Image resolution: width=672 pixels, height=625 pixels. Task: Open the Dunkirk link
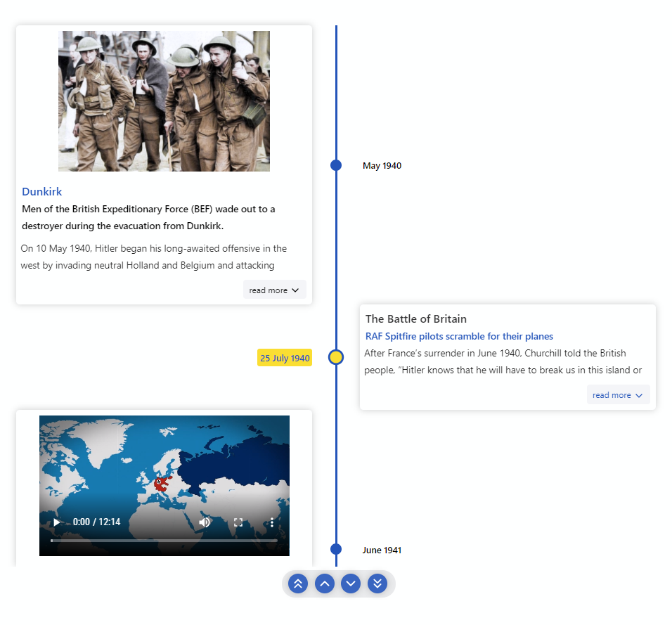(41, 191)
